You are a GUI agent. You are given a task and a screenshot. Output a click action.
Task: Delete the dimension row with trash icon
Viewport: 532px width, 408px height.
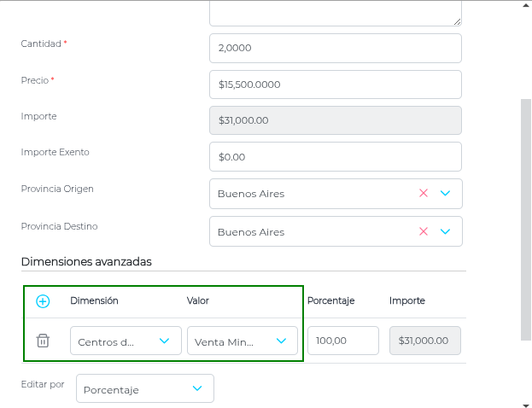tap(43, 341)
